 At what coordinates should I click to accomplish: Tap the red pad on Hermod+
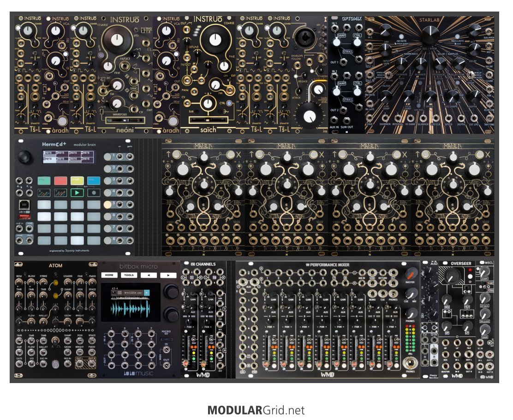[x=60, y=180]
